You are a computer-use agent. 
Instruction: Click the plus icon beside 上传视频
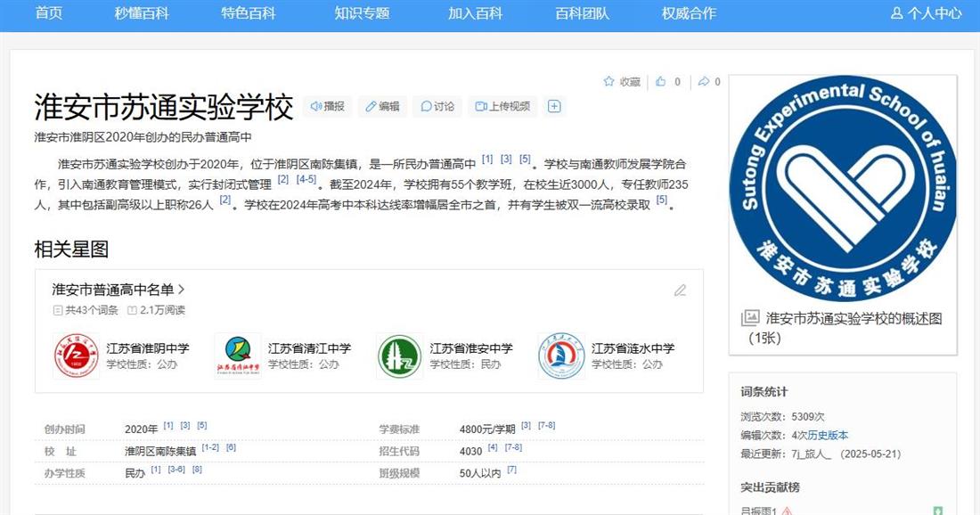(554, 106)
